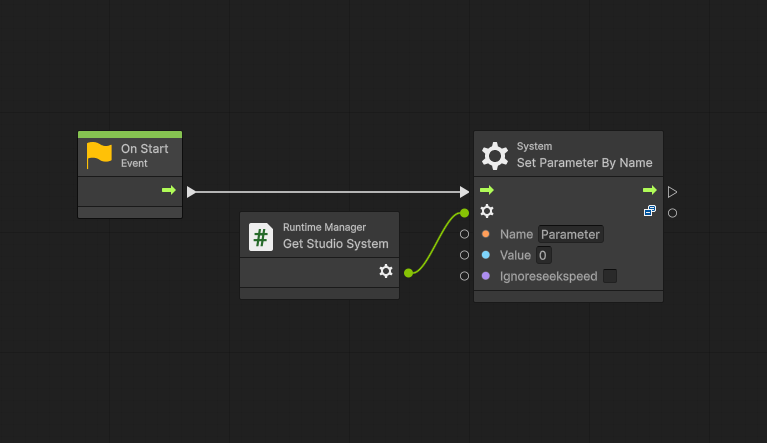Click the blue result output icon
767x443 pixels.
tap(650, 211)
